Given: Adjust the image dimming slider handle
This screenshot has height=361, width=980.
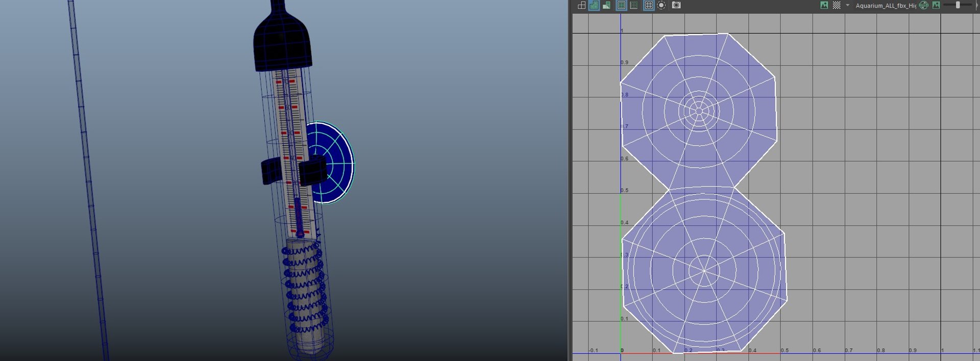Looking at the screenshot, I should [x=958, y=5].
